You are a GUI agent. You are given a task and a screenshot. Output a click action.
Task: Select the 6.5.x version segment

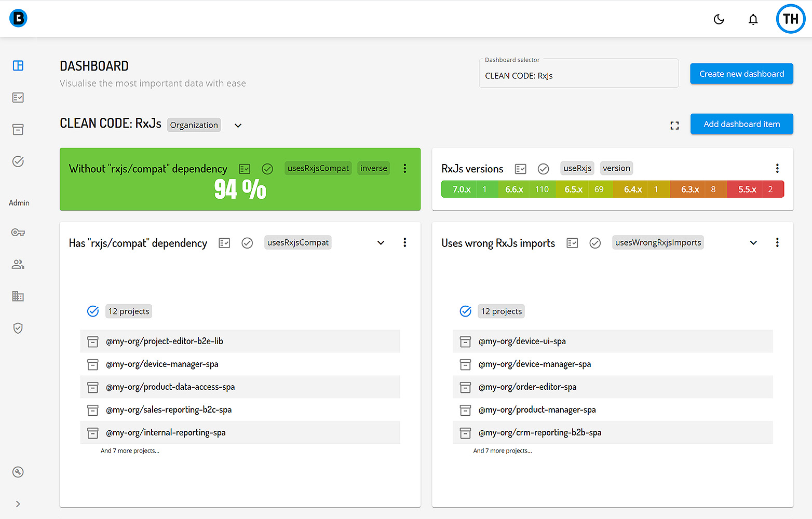(x=584, y=189)
